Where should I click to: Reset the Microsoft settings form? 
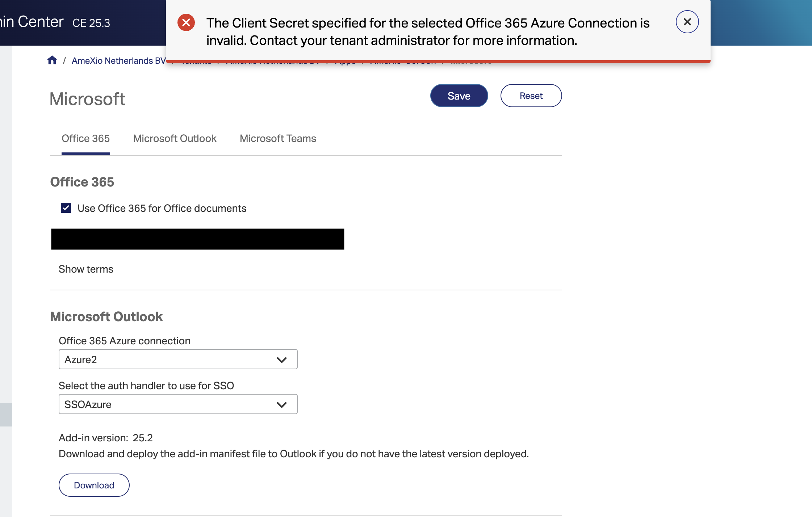click(x=531, y=96)
